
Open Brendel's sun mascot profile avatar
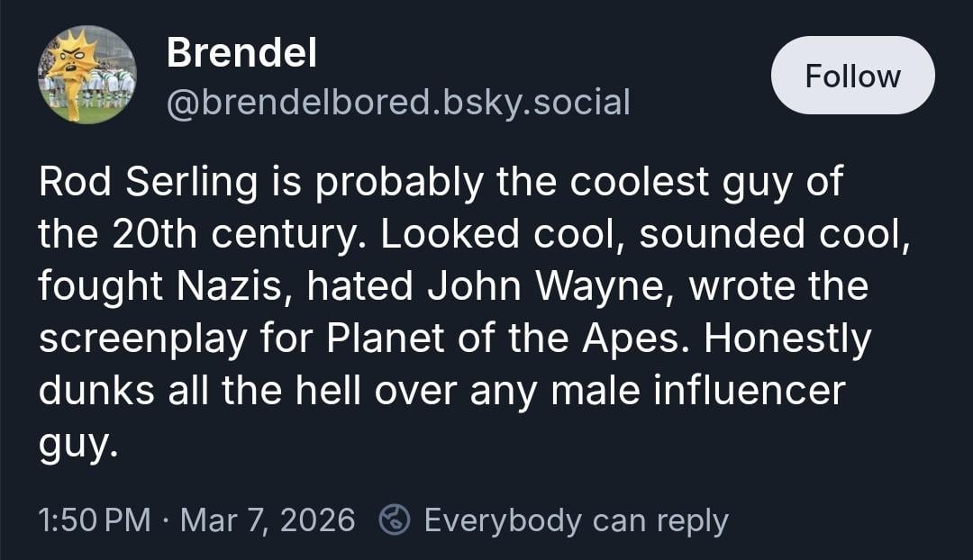86,75
